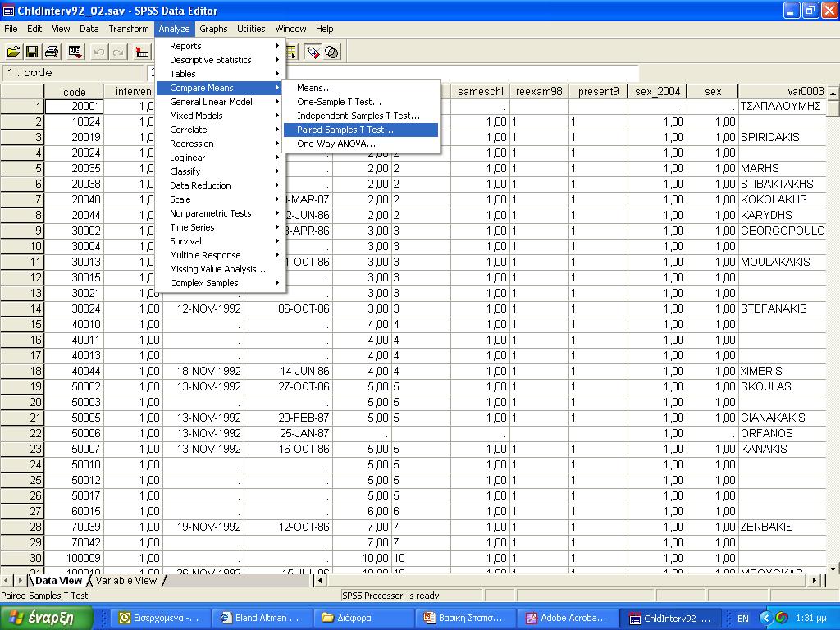Click the EN language indicator
Screen dimensions: 840x630
click(x=743, y=619)
